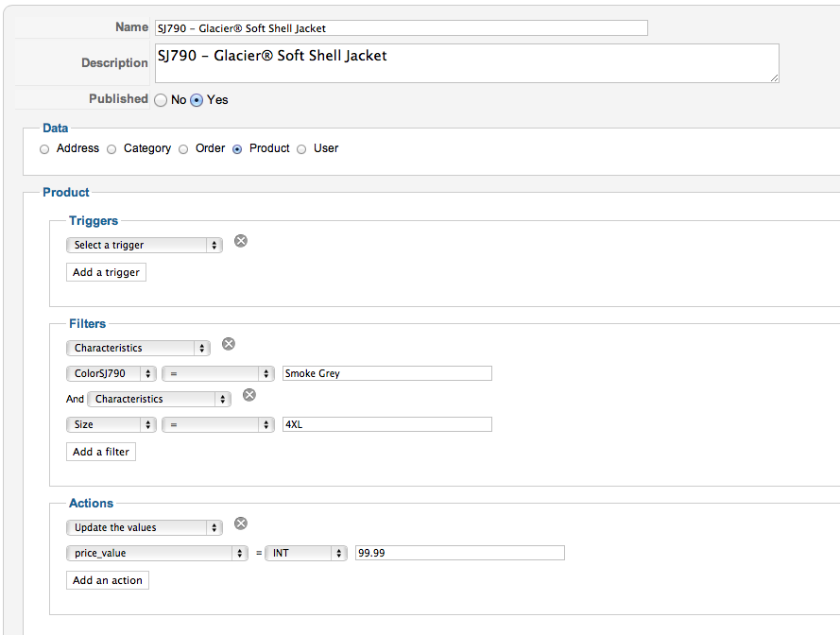Viewport: 840px width, 635px height.
Task: Select the Order data type radio button
Action: tap(183, 149)
